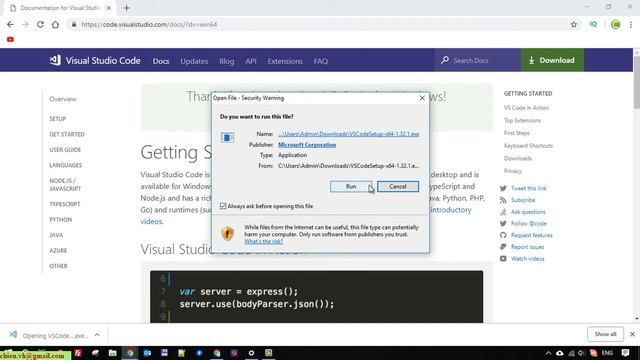Screen dimensions: 640x360
Task: Open the notification center icon
Action: [x=625, y=353]
